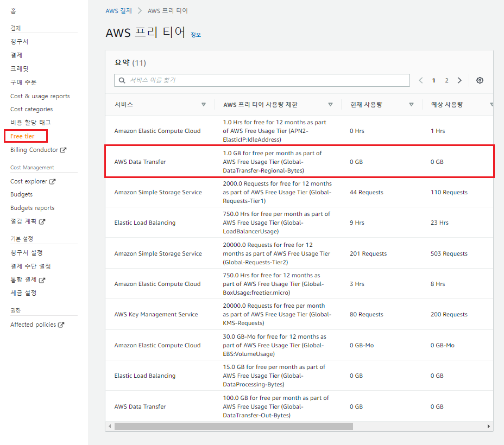Sort by 서비스 column arrow
Image resolution: width=504 pixels, height=445 pixels.
[204, 104]
